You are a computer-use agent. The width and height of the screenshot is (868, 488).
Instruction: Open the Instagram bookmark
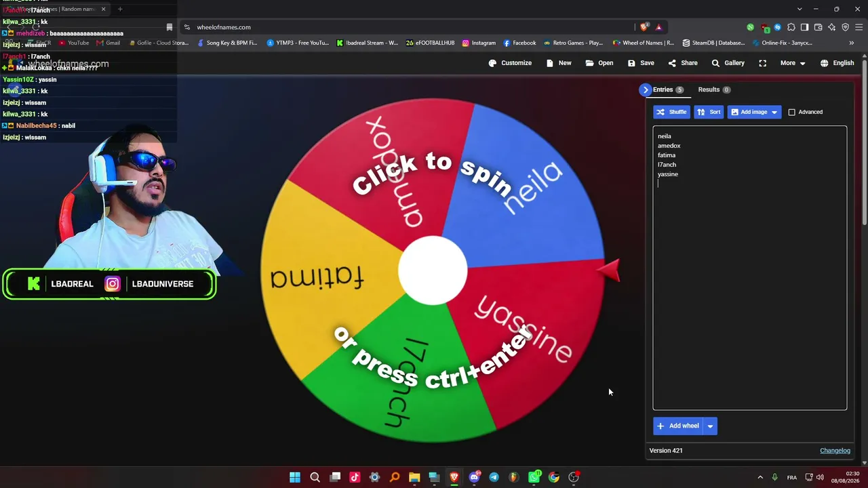[x=479, y=43]
